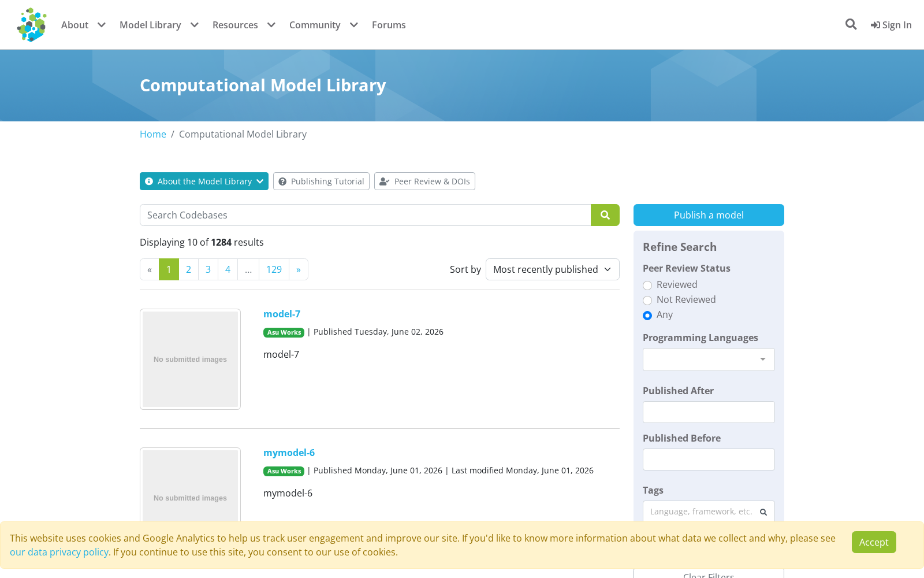Viewport: 924px width, 578px height.
Task: Select the Not Reviewed radio option
Action: (647, 301)
